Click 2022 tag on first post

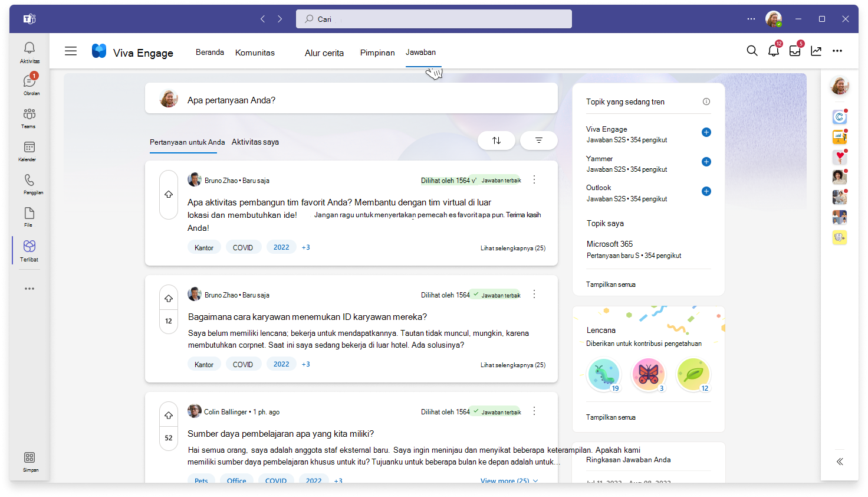pyautogui.click(x=281, y=247)
